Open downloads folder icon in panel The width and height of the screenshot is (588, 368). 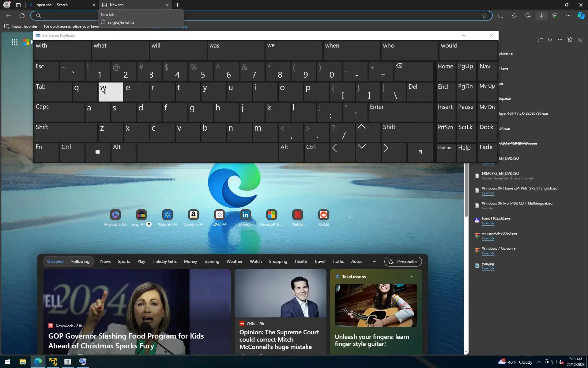click(x=540, y=40)
